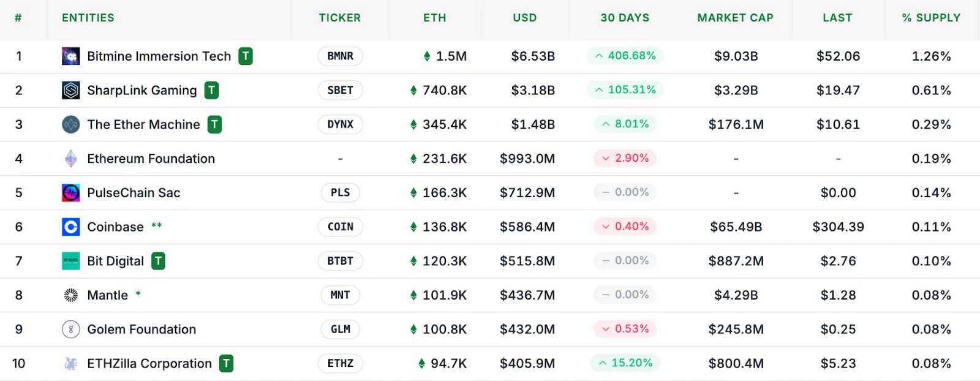Select the SharpLink Gaming shield logo
Viewport: 980px width, 381px height.
click(x=70, y=90)
